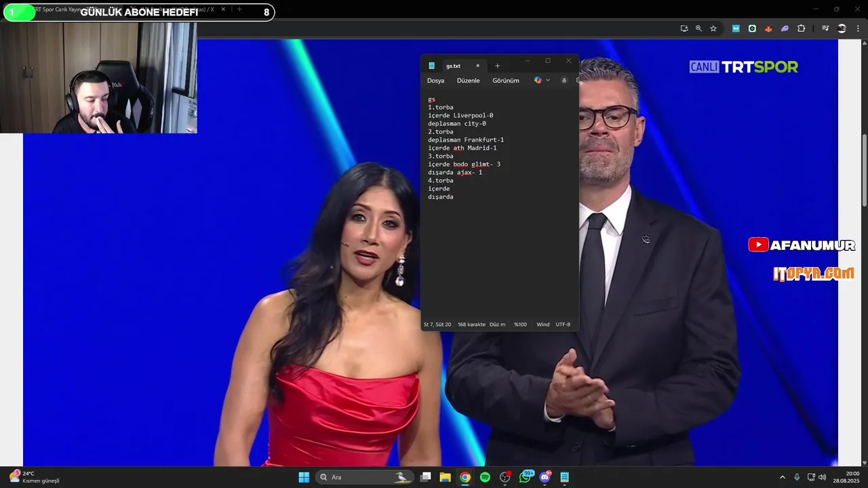Open the Chrome three-dot menu
This screenshot has height=488, width=868.
[858, 28]
